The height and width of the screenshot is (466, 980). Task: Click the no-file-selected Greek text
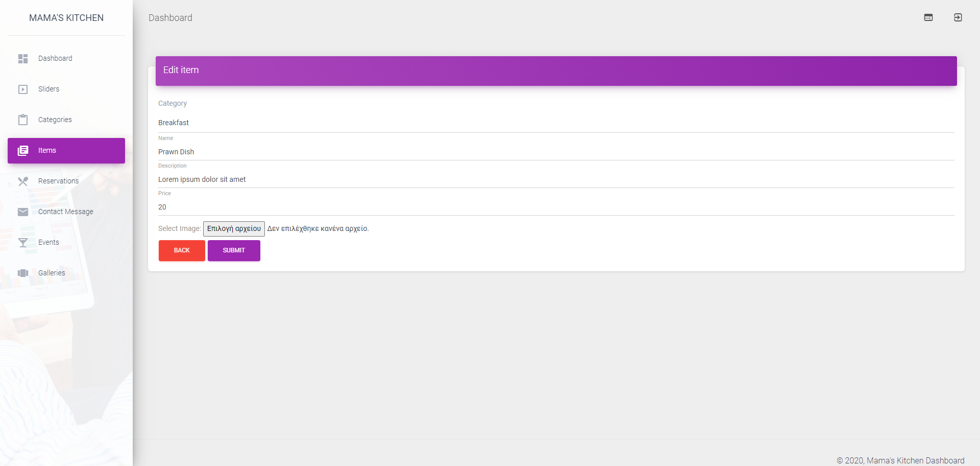[x=318, y=229]
